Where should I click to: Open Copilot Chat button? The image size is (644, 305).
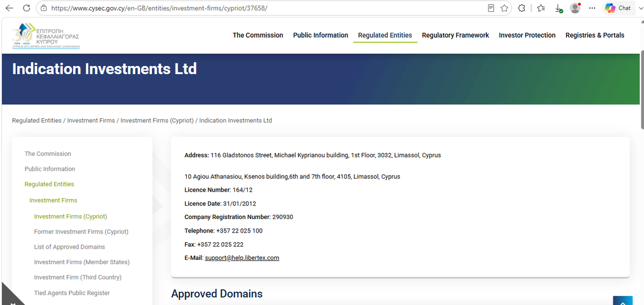click(618, 8)
